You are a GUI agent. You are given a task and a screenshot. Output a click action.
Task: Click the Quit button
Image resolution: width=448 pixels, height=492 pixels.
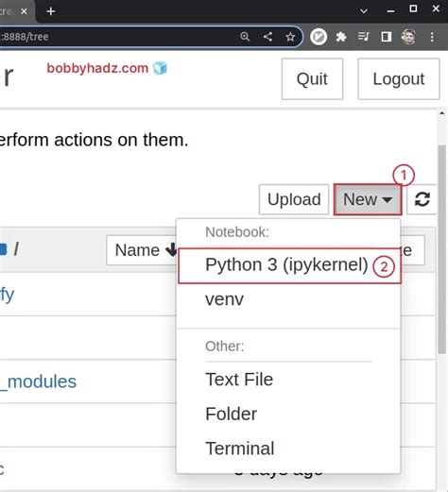pos(312,79)
